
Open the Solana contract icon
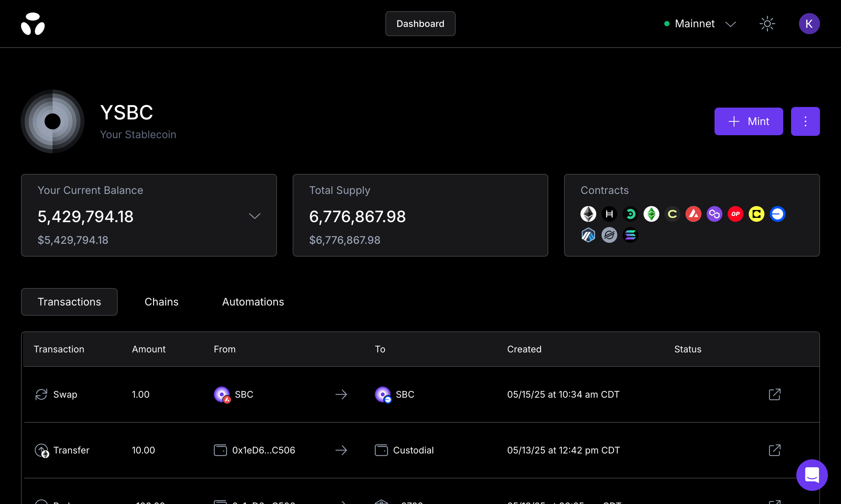pos(630,235)
